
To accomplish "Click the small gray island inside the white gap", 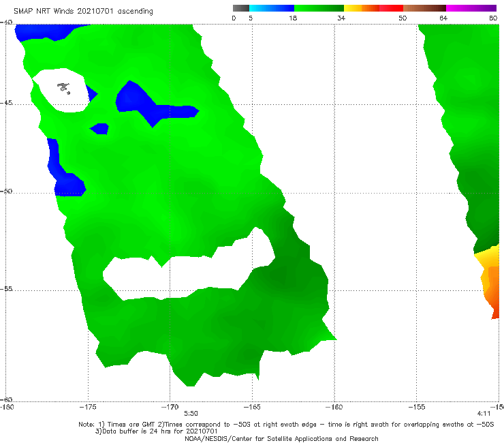I will (x=63, y=87).
